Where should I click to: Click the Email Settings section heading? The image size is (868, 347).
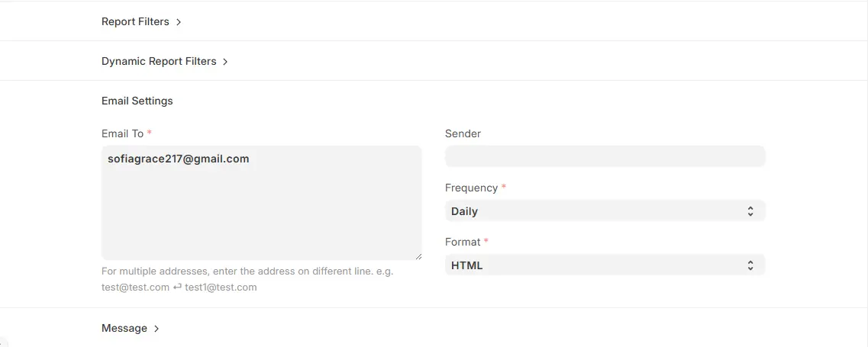137,101
